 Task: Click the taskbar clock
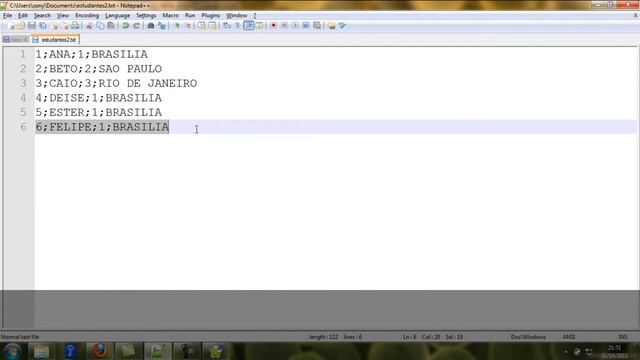click(615, 351)
